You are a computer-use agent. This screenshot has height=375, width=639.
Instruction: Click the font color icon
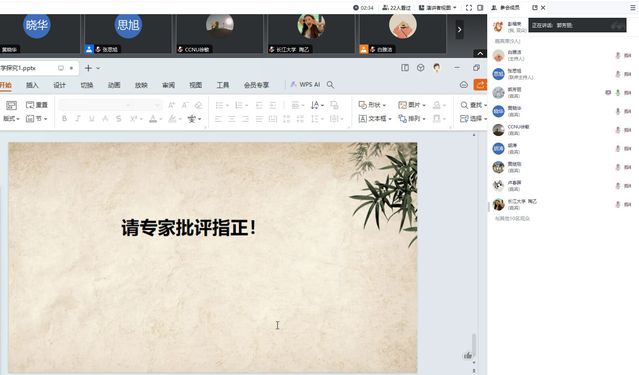(x=153, y=119)
